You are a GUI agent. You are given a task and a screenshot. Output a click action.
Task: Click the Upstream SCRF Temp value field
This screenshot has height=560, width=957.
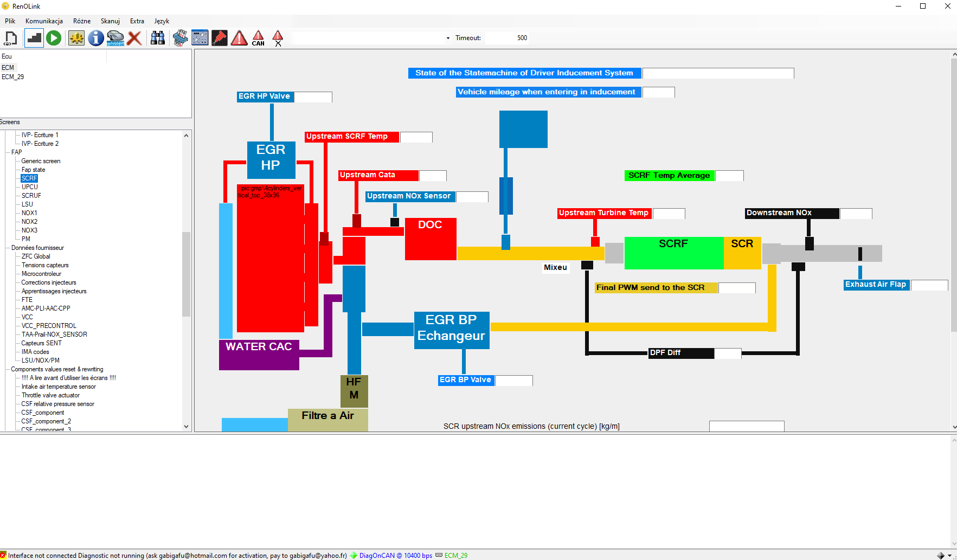[x=416, y=137]
